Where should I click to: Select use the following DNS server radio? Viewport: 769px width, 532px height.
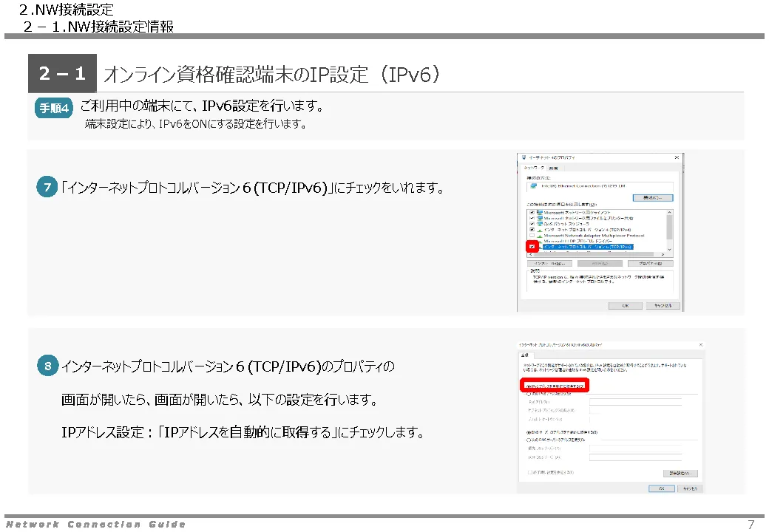[527, 439]
